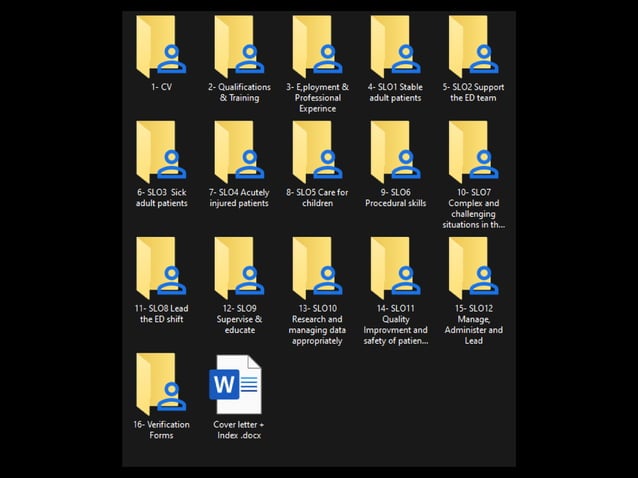
Task: Click the "1- CV" name label
Action: [162, 87]
